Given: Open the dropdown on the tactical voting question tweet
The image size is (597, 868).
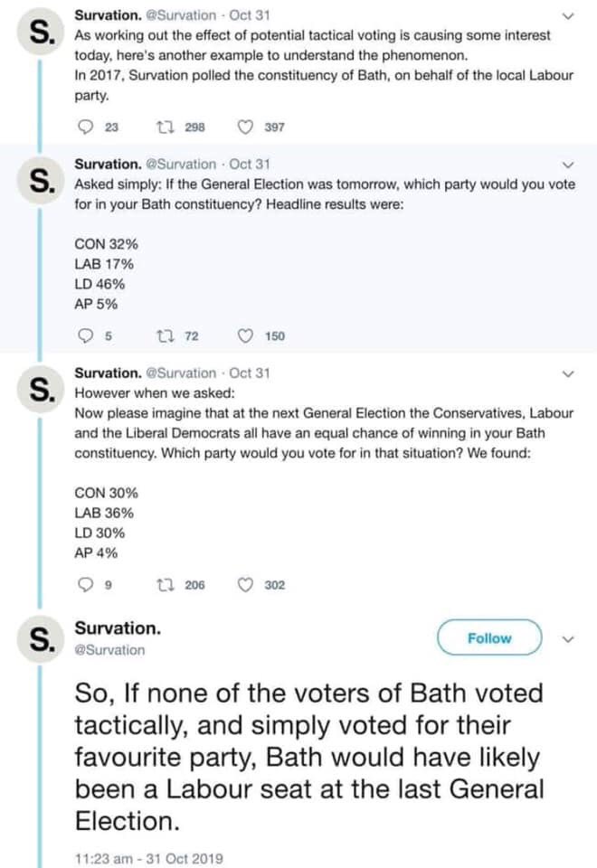Looking at the screenshot, I should 569,373.
